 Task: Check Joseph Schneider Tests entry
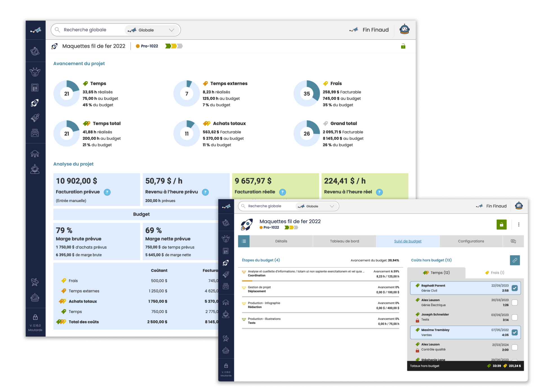[x=515, y=317]
